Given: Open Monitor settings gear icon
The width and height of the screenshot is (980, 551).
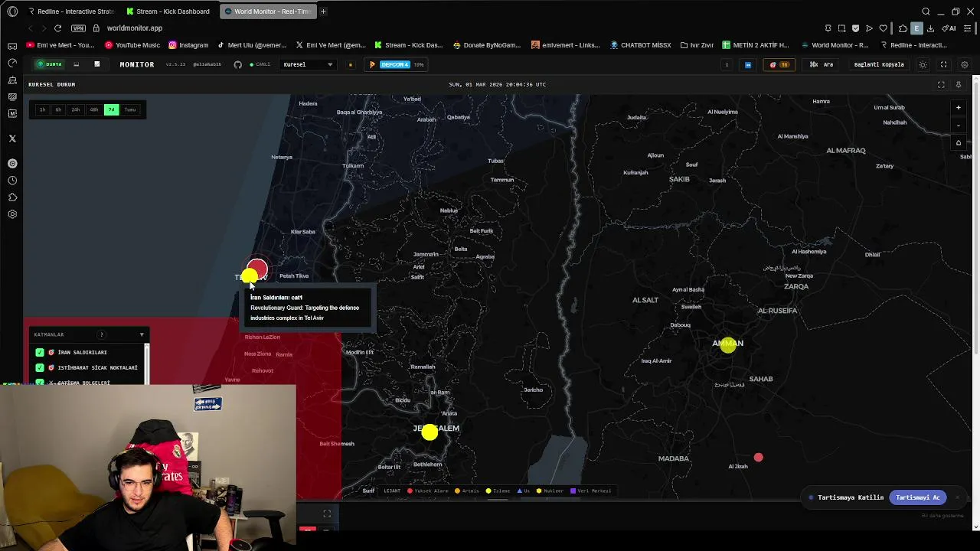Looking at the screenshot, I should click(x=964, y=64).
